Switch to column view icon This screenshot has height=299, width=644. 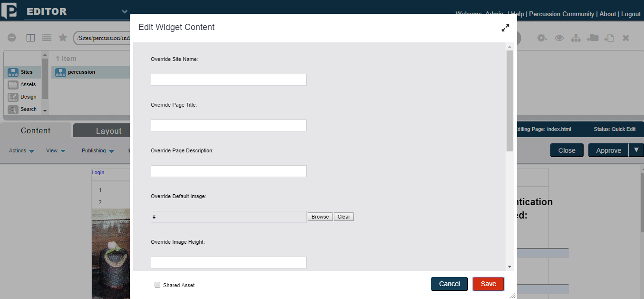click(x=30, y=38)
